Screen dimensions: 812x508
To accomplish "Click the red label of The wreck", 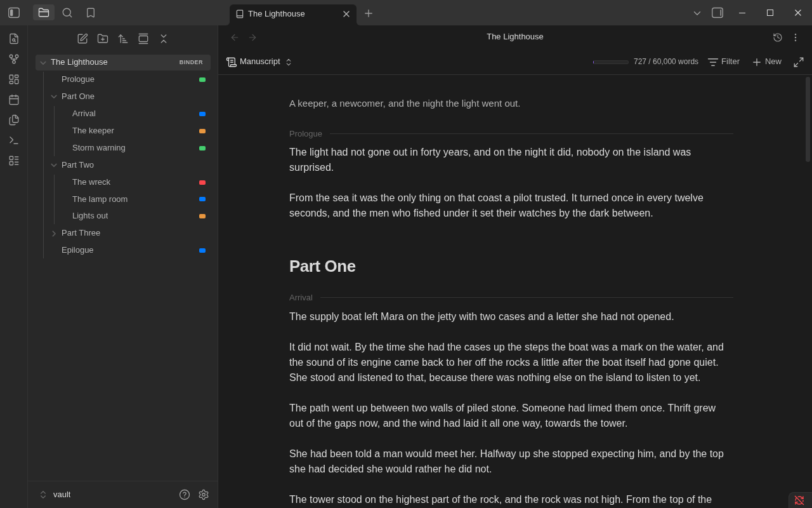I will click(x=202, y=182).
